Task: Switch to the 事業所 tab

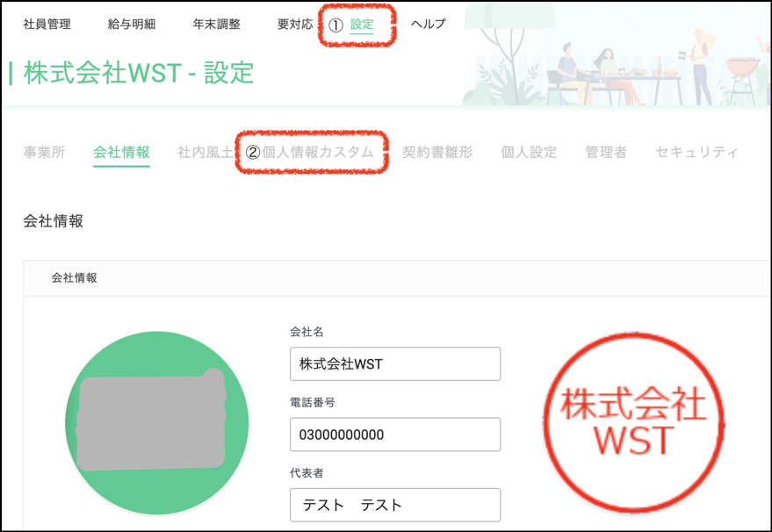Action: [x=44, y=152]
